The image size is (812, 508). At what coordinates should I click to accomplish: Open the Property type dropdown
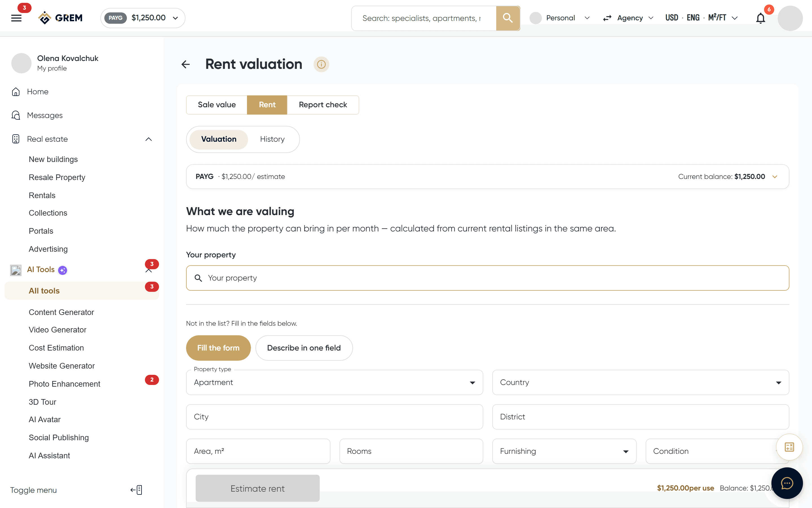tap(335, 382)
